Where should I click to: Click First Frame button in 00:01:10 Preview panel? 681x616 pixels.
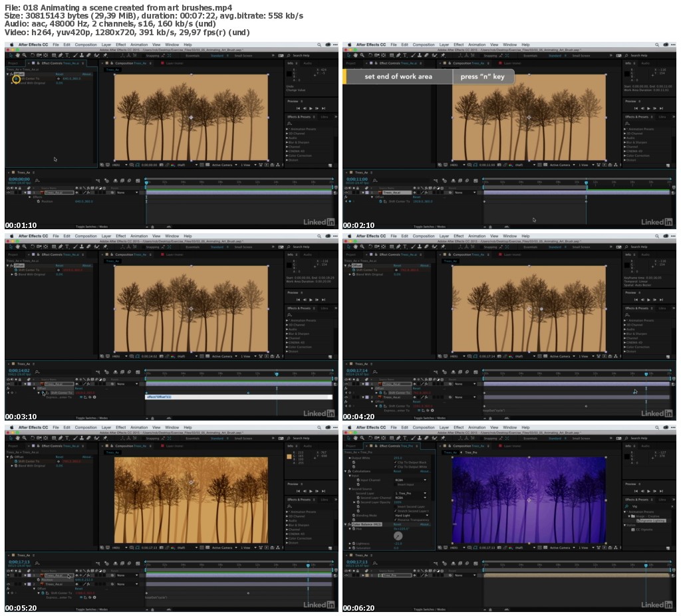[298, 108]
